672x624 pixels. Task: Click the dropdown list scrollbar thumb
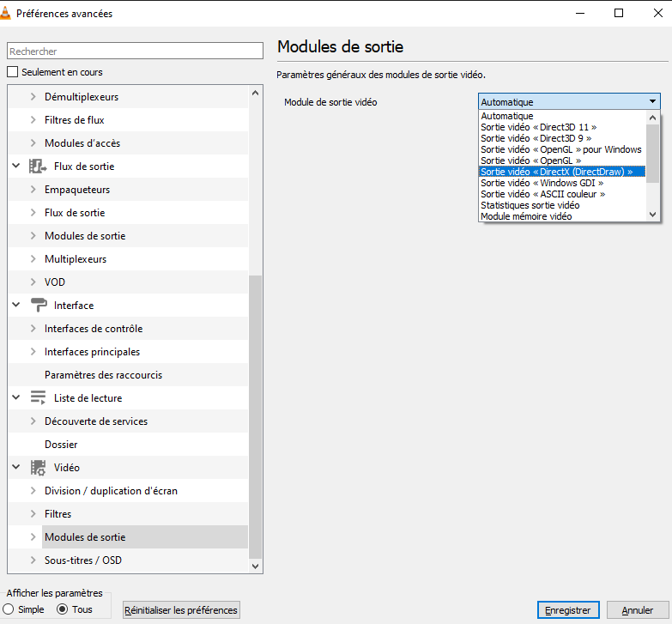pos(652,154)
